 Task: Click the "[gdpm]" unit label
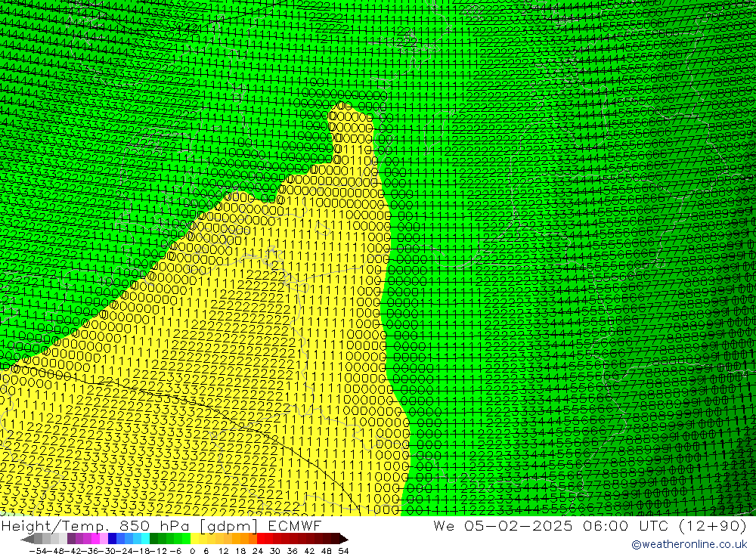pos(228,525)
